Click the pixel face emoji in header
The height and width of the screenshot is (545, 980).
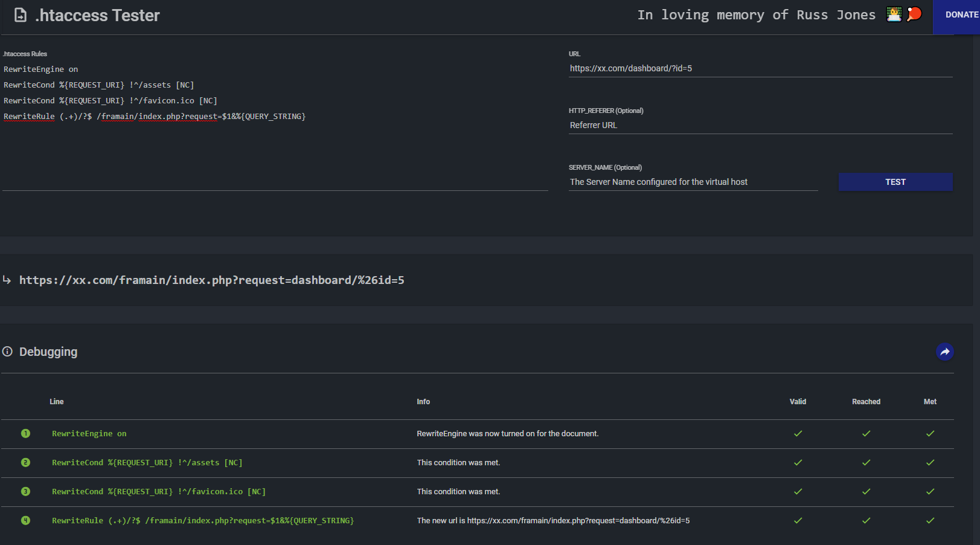(x=894, y=14)
